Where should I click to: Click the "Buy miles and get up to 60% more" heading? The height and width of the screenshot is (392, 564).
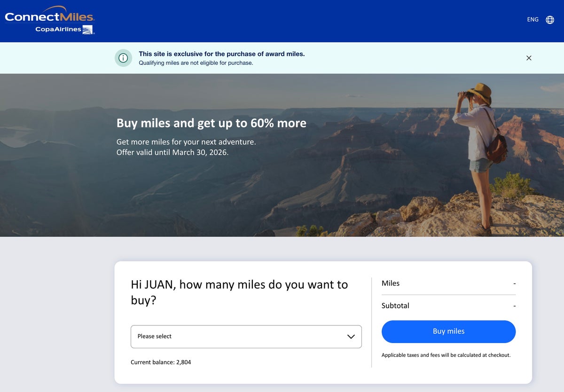click(x=211, y=123)
